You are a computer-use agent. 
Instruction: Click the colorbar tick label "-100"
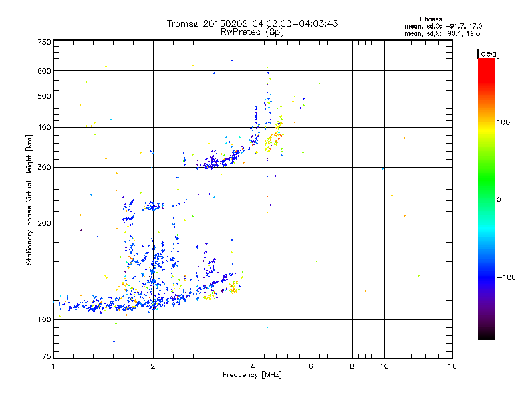(506, 277)
